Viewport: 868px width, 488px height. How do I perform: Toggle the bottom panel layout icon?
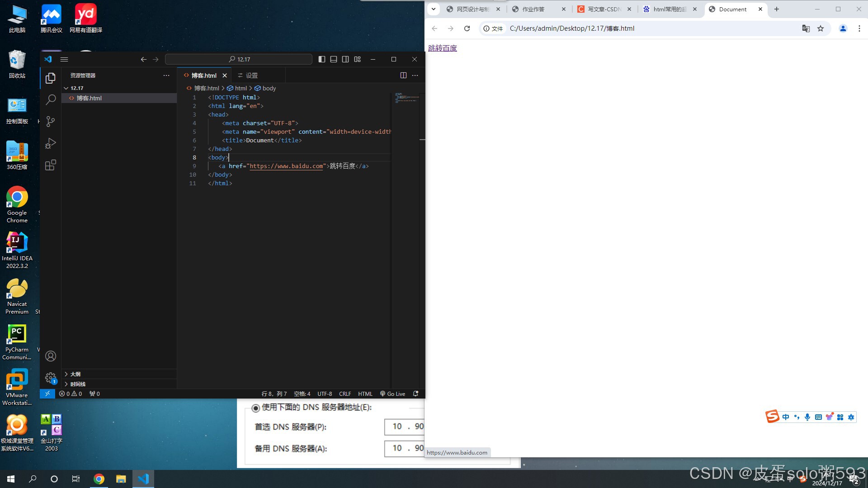[x=334, y=59]
